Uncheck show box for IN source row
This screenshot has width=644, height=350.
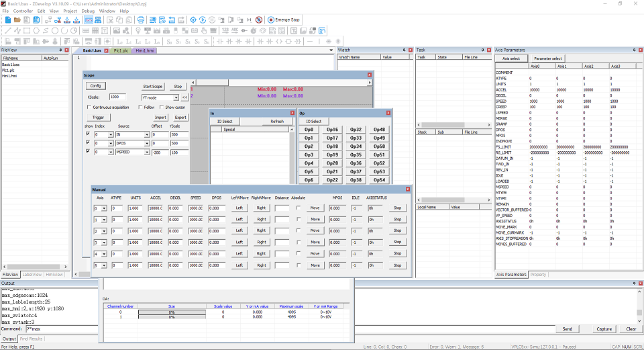pyautogui.click(x=88, y=134)
